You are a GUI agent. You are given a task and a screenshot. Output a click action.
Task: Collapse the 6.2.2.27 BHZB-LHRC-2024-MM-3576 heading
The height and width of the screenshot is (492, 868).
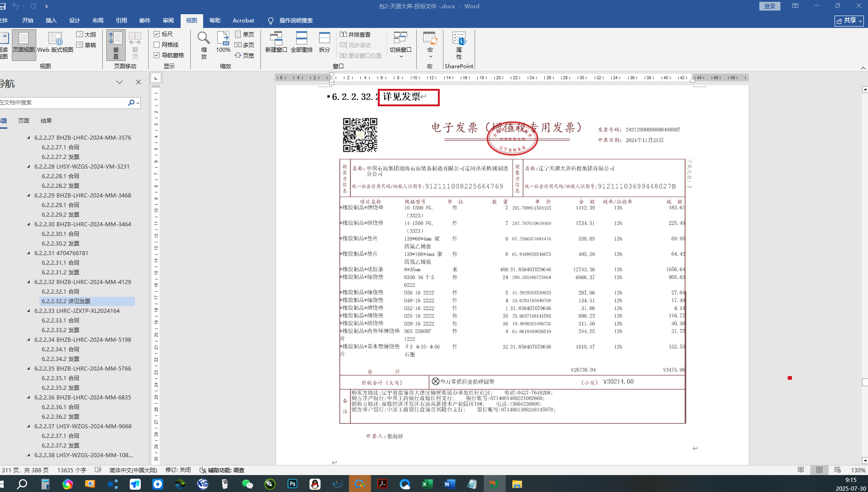point(29,137)
